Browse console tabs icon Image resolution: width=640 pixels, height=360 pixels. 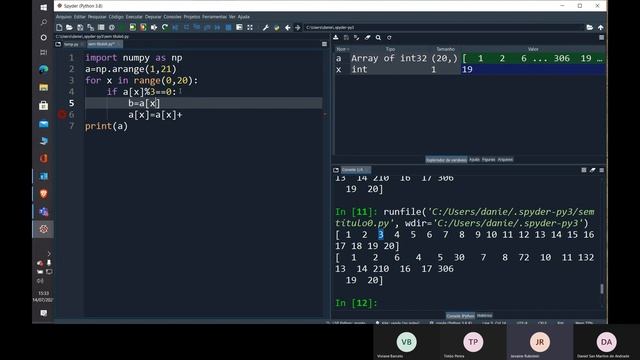336,170
